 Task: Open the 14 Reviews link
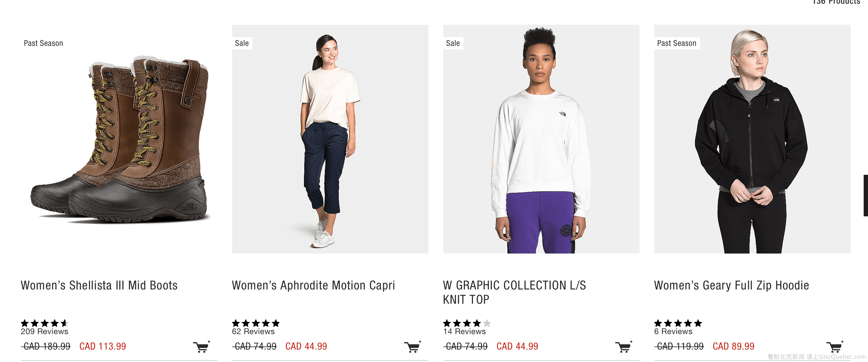pyautogui.click(x=464, y=331)
